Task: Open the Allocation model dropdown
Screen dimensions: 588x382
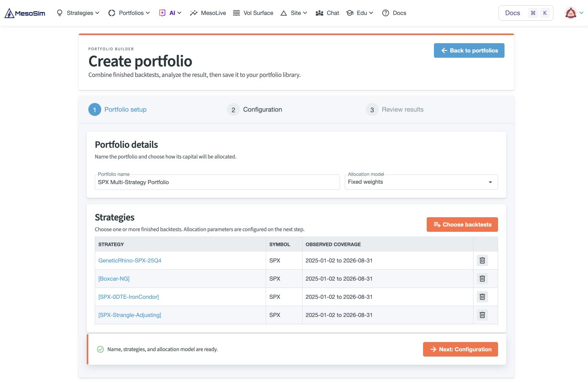Action: (421, 182)
